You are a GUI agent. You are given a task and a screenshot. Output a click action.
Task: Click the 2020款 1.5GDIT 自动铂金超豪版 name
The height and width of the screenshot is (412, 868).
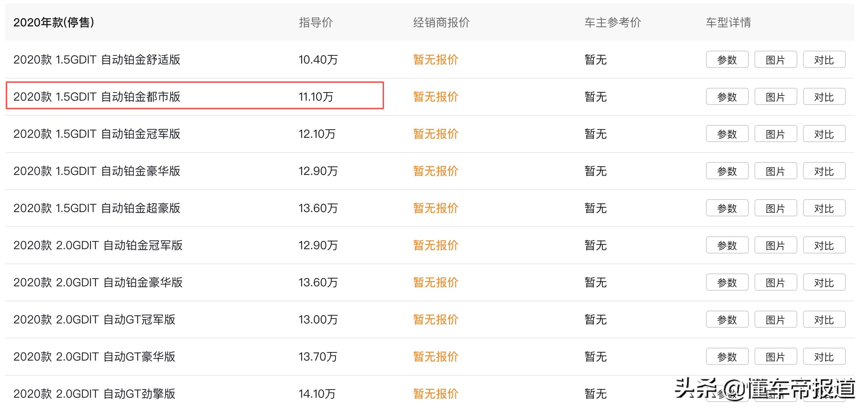tap(97, 208)
